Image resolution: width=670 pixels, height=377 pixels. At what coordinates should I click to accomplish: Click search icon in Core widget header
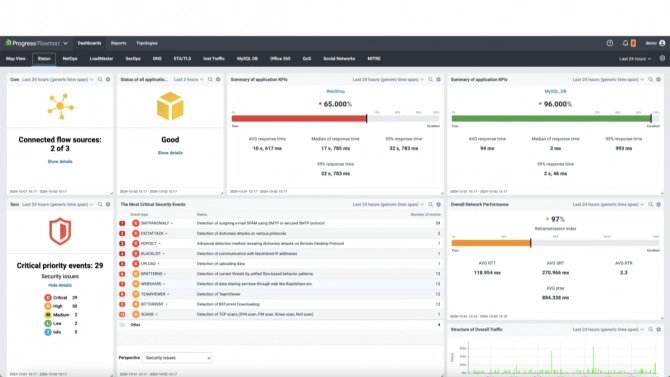(x=100, y=80)
